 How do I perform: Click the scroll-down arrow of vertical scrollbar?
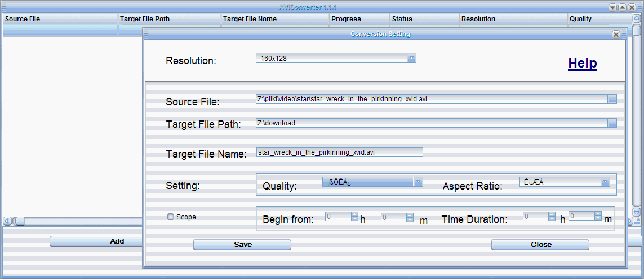point(636,212)
